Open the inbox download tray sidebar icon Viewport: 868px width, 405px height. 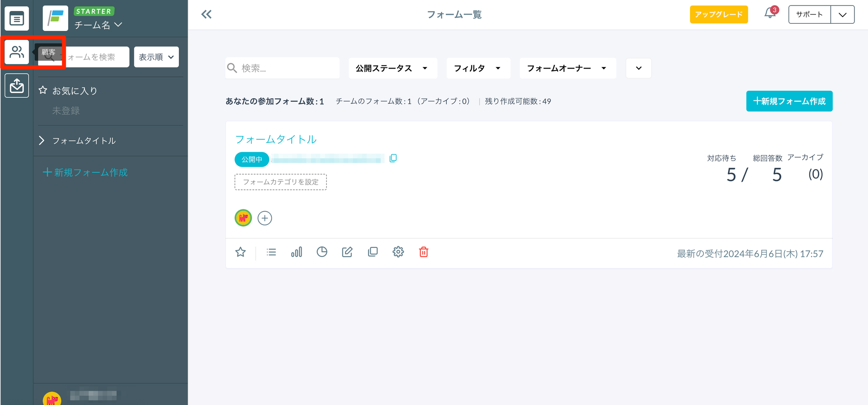click(17, 86)
